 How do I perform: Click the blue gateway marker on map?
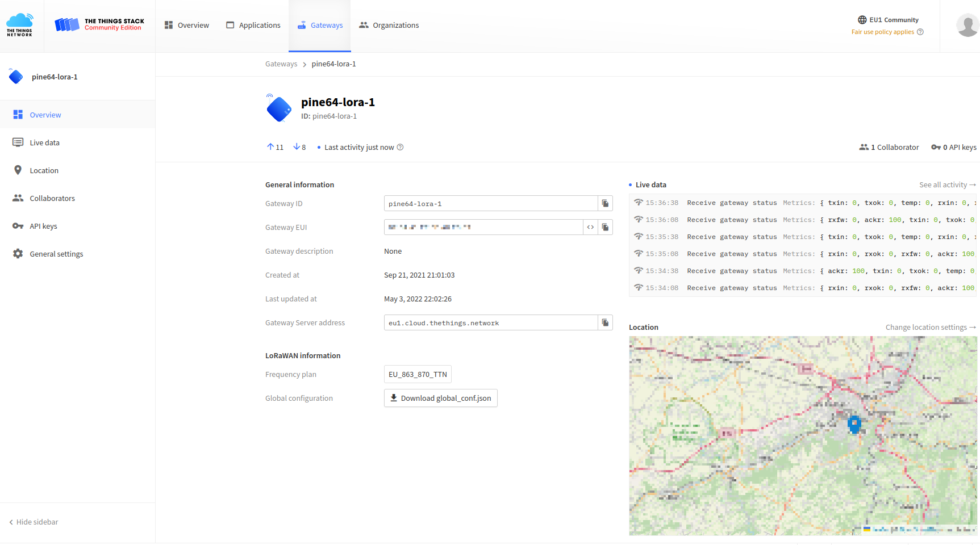pyautogui.click(x=854, y=424)
